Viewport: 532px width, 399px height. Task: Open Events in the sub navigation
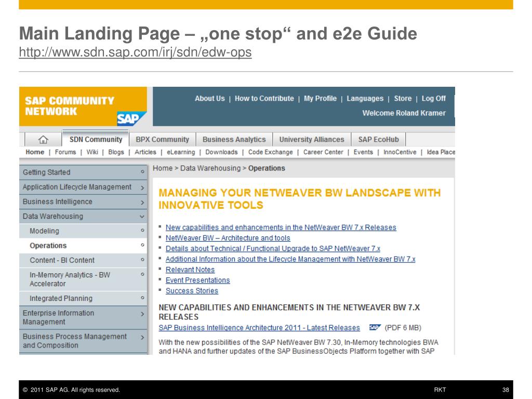363,152
